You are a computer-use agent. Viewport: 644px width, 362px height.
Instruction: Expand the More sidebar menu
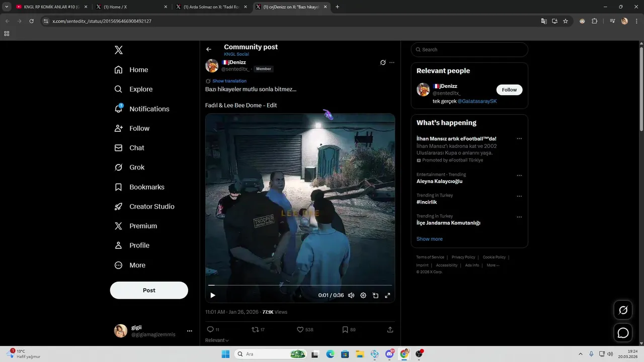click(x=130, y=265)
